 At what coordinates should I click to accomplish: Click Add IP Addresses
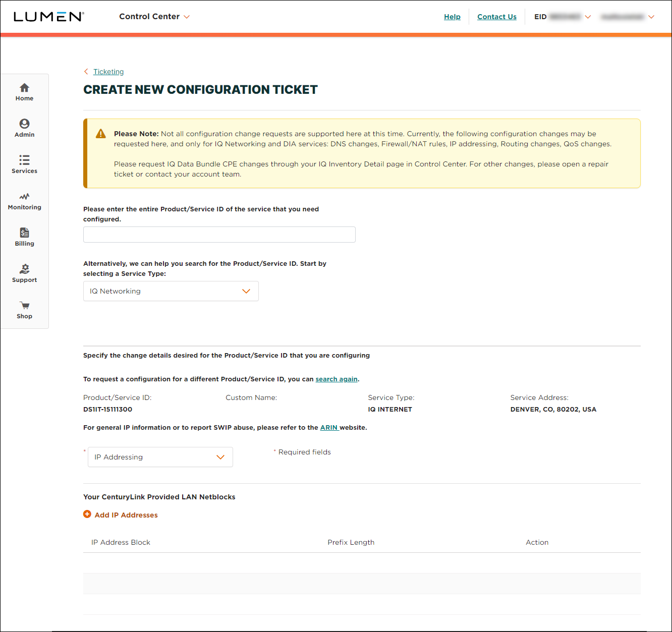[x=126, y=515]
